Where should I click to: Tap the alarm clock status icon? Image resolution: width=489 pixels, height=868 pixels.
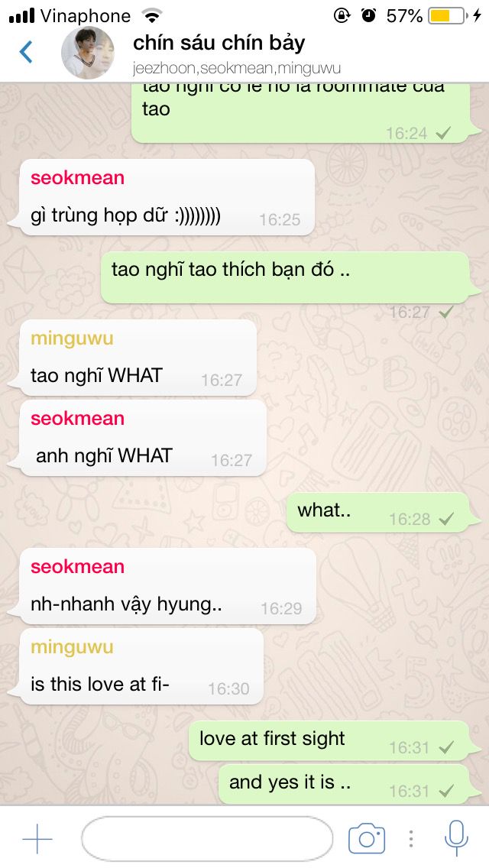tap(368, 15)
